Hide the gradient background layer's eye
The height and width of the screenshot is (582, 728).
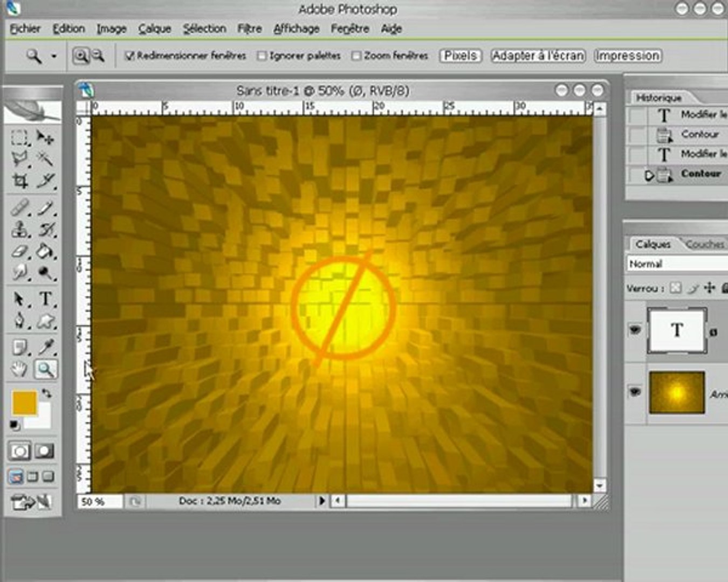point(635,392)
